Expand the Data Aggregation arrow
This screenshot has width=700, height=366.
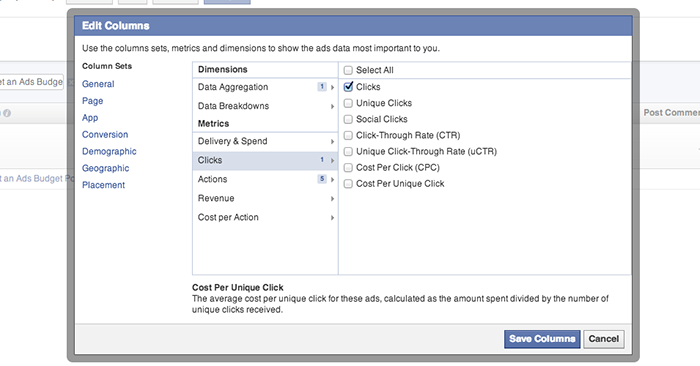(x=332, y=87)
